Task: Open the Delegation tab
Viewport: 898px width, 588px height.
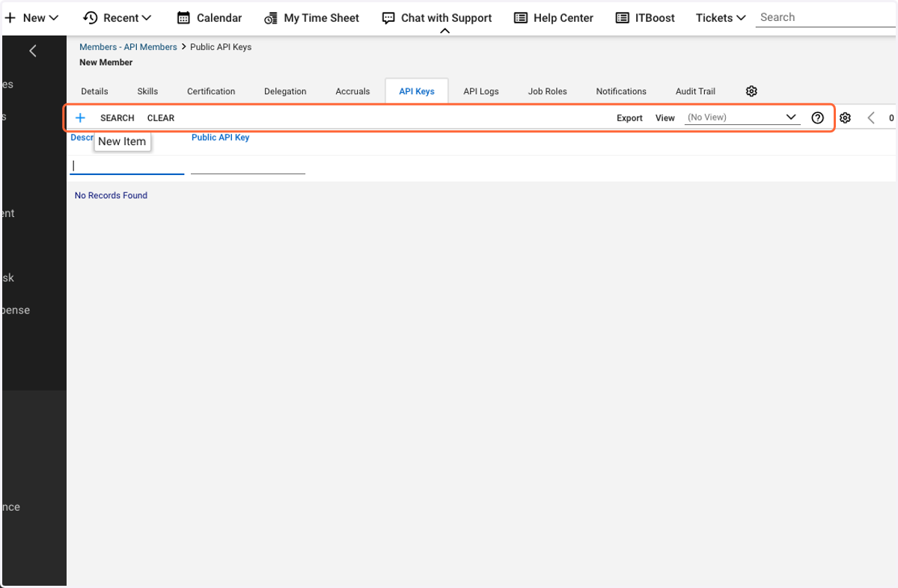Action: [285, 91]
